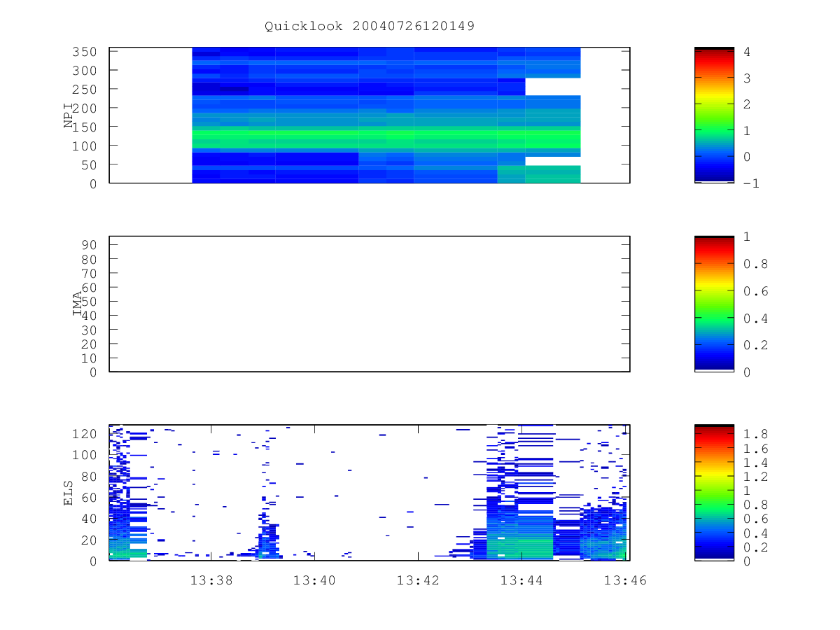This screenshot has height=630, width=840.
Task: Click the IMA color scale bar
Action: coord(714,304)
